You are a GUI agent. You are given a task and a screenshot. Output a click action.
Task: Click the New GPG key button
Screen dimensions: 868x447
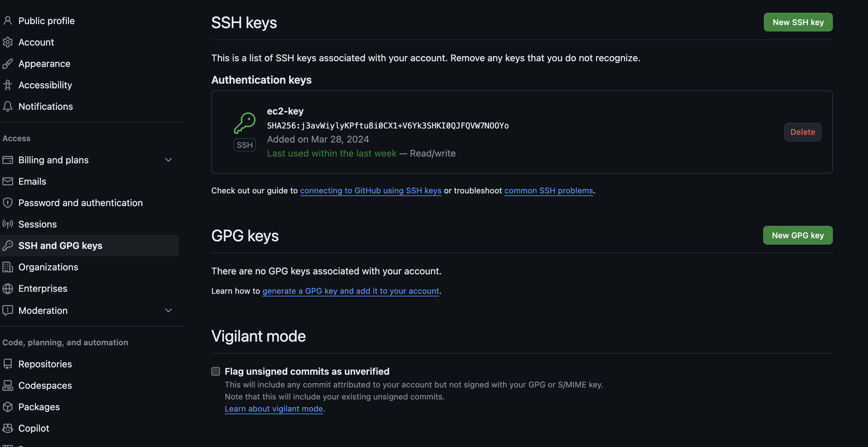tap(797, 235)
